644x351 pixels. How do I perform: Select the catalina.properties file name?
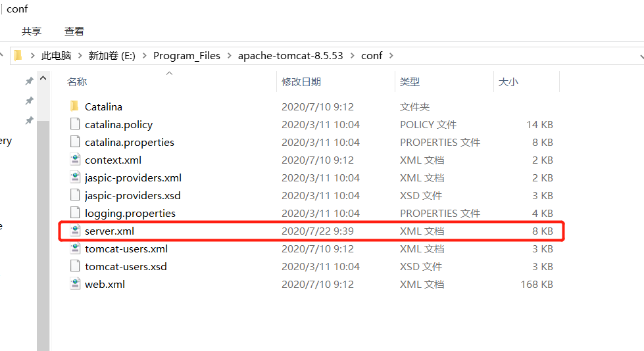130,142
